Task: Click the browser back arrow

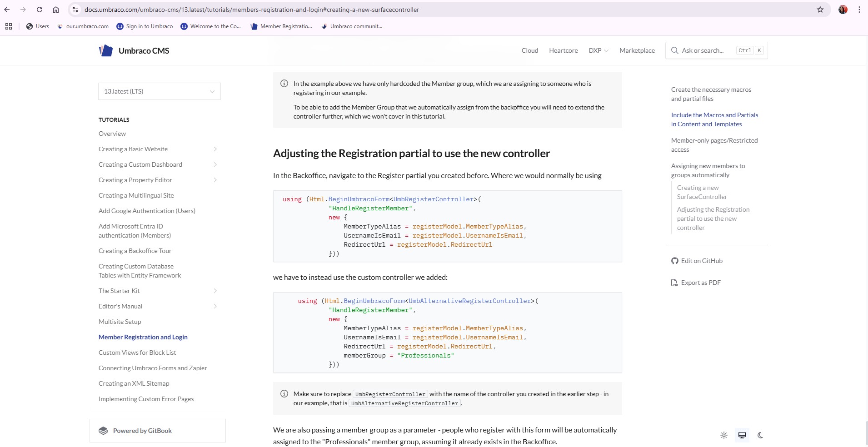Action: click(x=7, y=10)
